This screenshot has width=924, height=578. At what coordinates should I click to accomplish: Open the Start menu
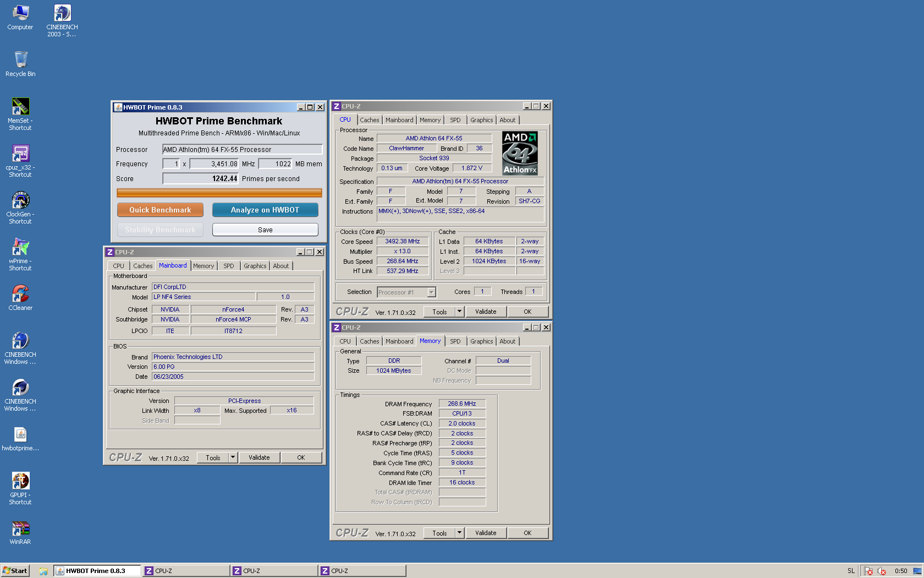(x=15, y=571)
